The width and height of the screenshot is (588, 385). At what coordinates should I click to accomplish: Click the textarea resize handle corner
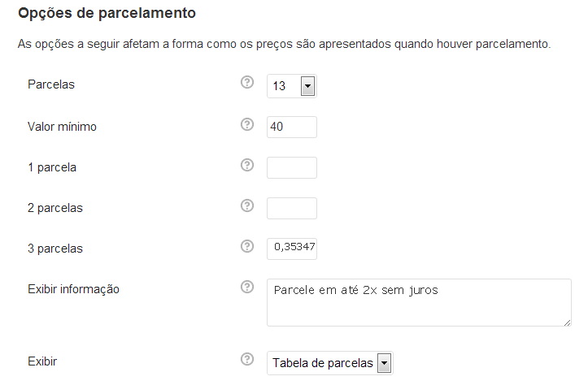pos(567,322)
